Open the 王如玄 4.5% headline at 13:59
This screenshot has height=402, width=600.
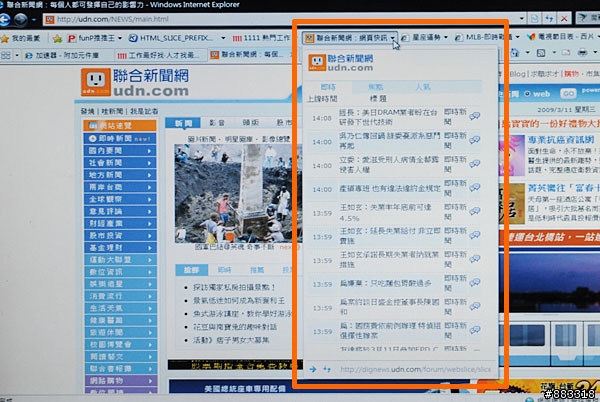(x=385, y=212)
